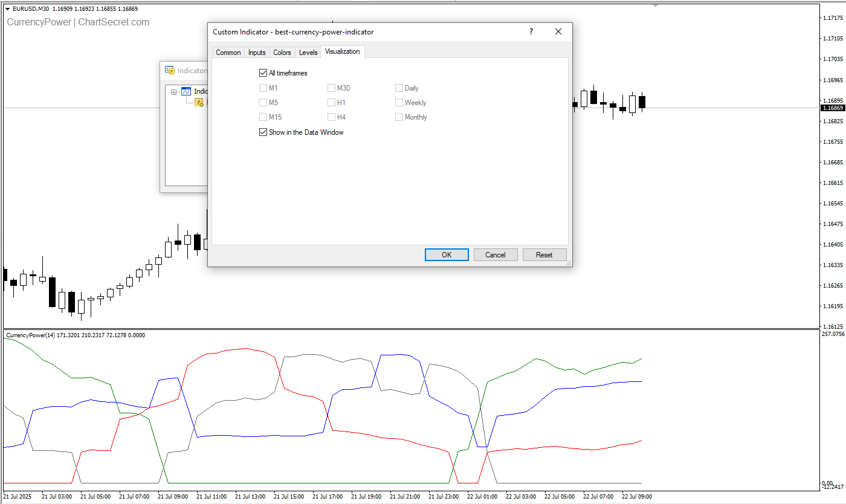Enable the Daily timeframe checkbox
Screen dimensions: 846x504
(399, 88)
